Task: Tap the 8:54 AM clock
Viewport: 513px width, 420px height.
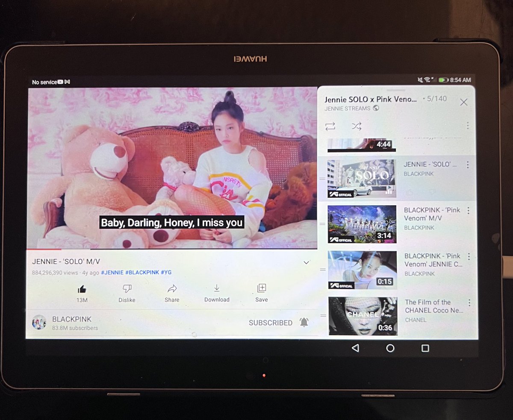Action: pyautogui.click(x=460, y=80)
